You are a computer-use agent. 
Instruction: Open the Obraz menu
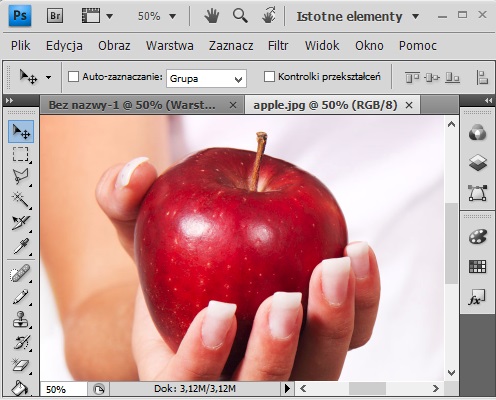click(x=114, y=46)
